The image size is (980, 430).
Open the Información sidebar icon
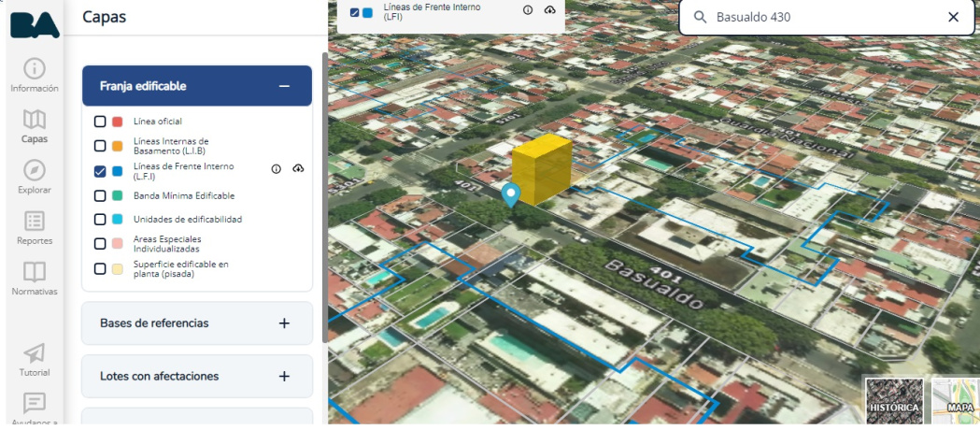click(x=35, y=68)
